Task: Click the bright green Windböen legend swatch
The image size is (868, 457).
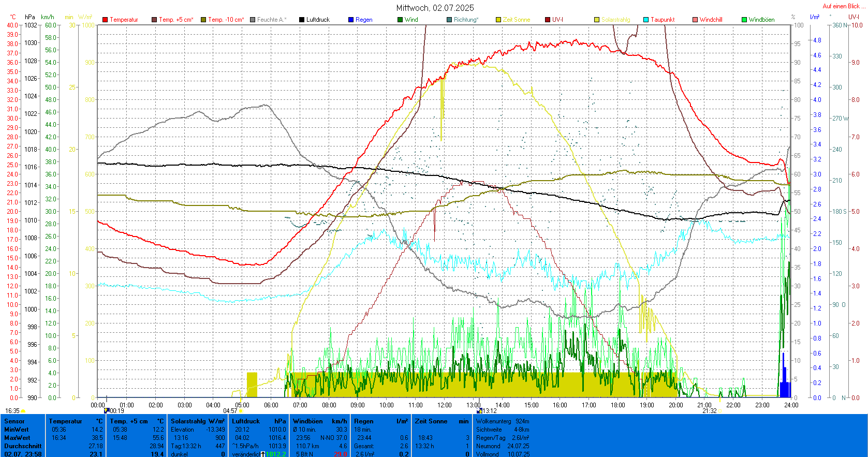Action: 744,20
